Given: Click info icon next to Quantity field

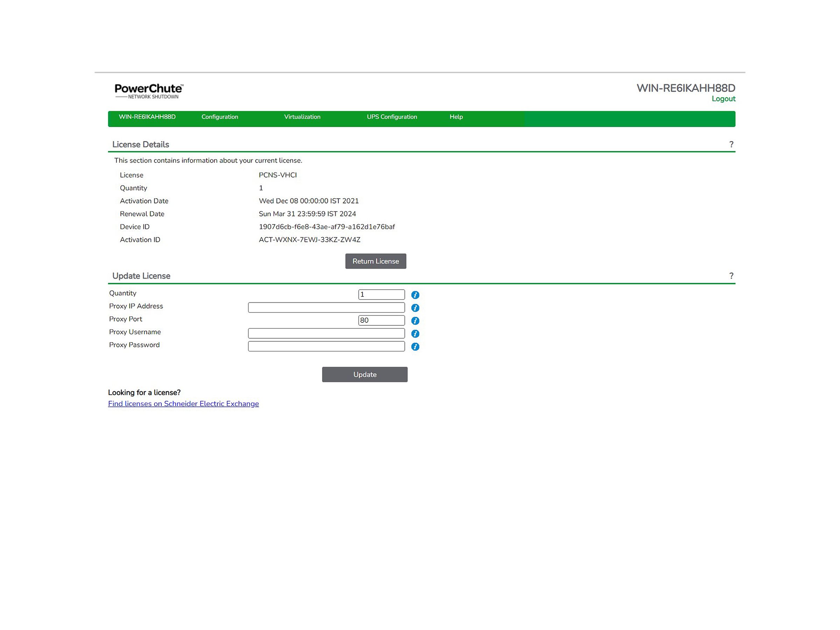Looking at the screenshot, I should point(415,295).
